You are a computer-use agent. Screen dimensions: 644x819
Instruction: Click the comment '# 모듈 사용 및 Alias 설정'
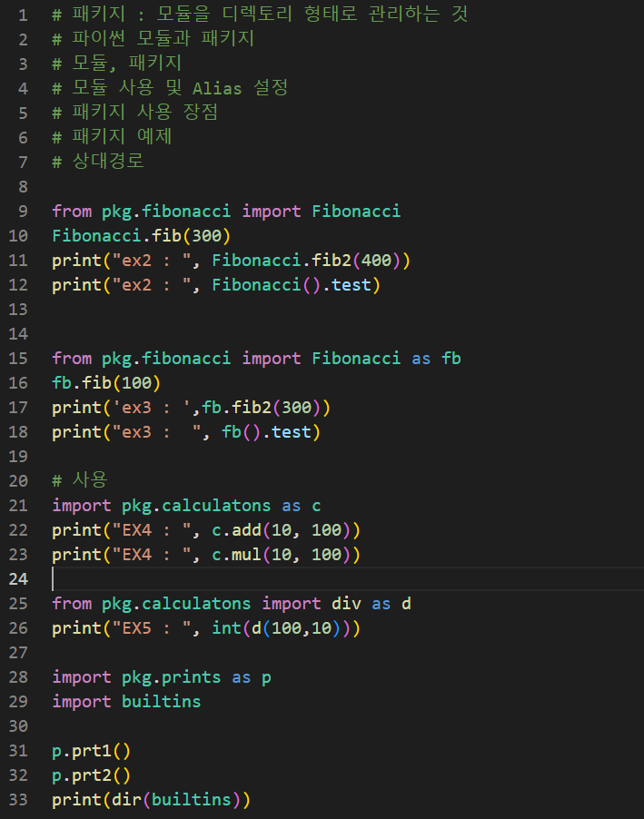(x=171, y=88)
